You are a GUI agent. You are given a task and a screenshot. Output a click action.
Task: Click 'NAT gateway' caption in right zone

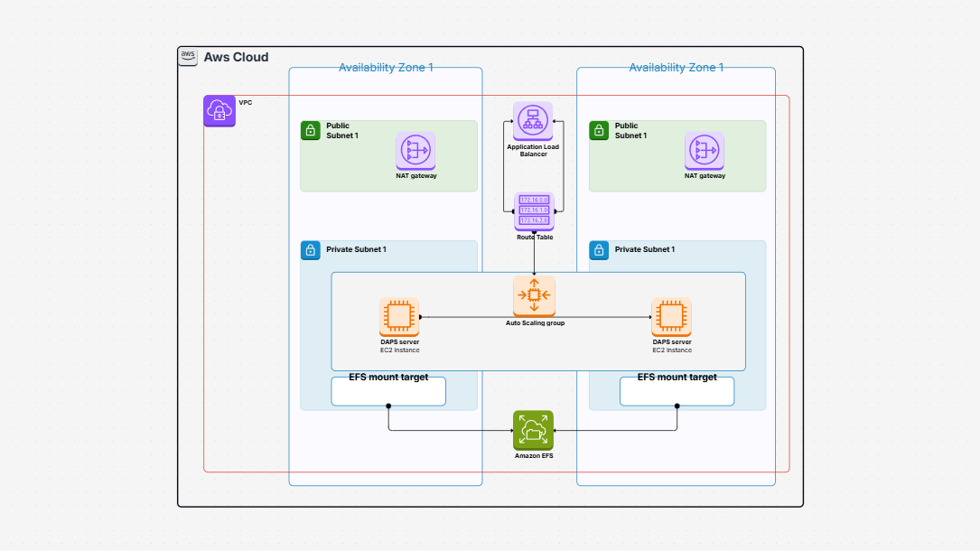point(705,176)
